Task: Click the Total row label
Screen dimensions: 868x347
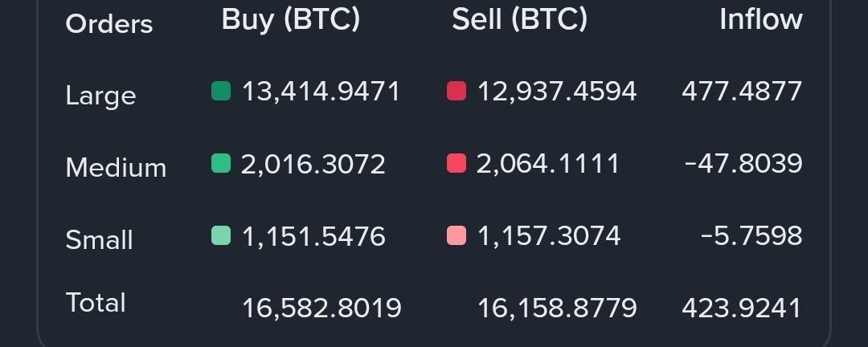Action: [x=96, y=303]
